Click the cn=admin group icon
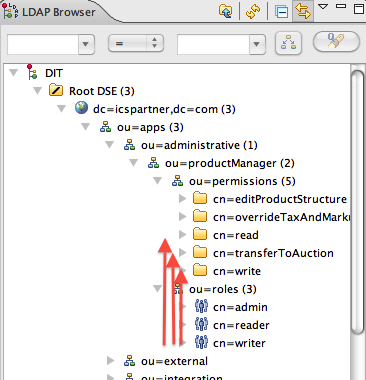This screenshot has height=380, width=366. (201, 306)
